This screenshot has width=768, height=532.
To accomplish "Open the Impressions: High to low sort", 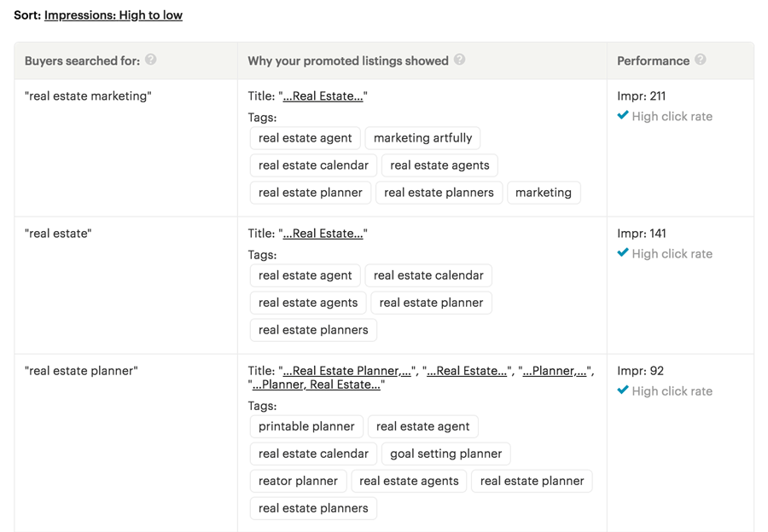I will [x=113, y=15].
